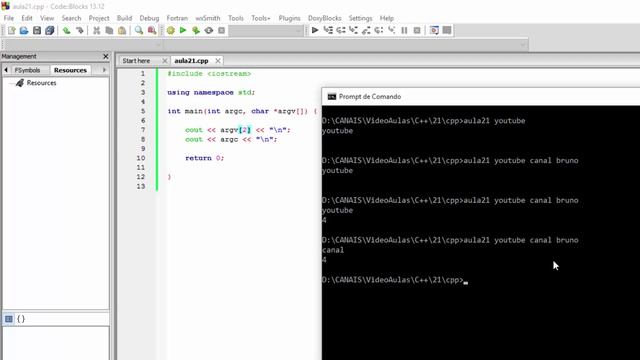Run to cursor debug icon
This screenshot has height=360, width=640.
coord(328,30)
